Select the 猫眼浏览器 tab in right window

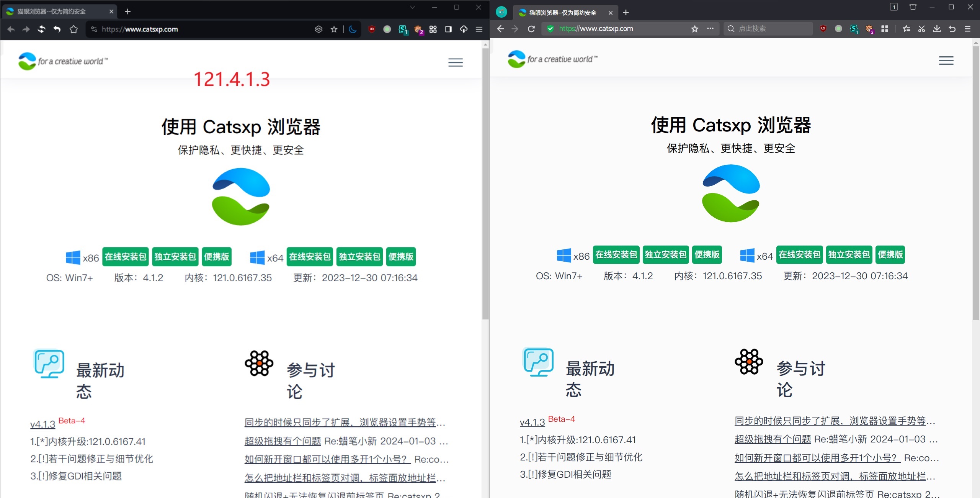tap(565, 13)
